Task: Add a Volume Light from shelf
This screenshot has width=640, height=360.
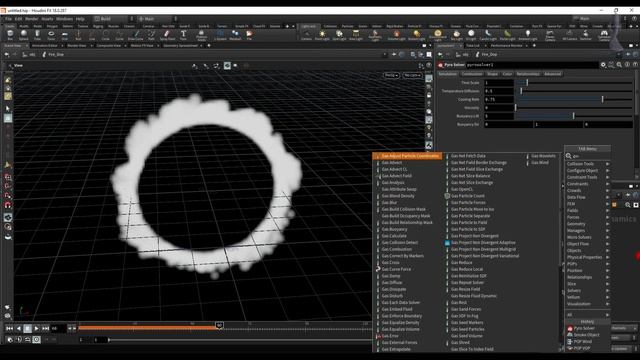Action: 396,35
